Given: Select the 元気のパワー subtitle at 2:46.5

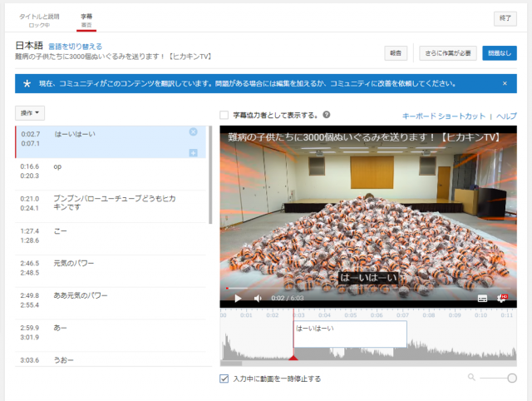Looking at the screenshot, I should click(x=111, y=271).
